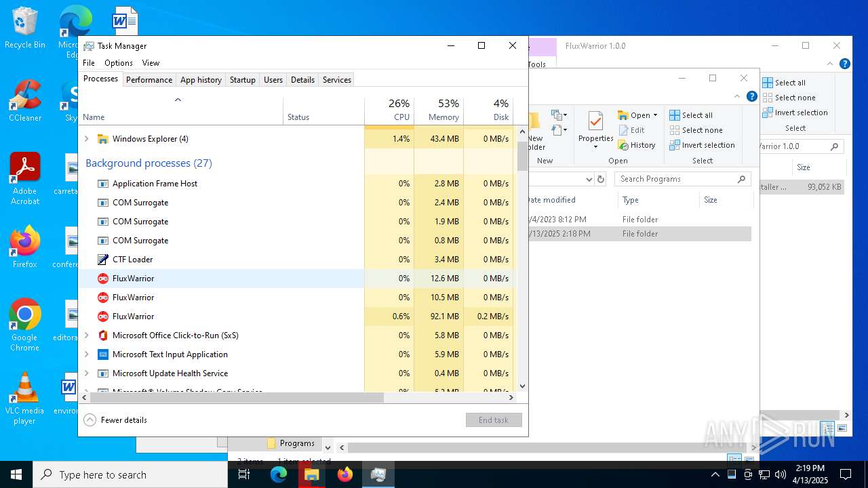Screen dimensions: 868x488
Task: Refresh the Programs folder address bar
Action: tap(600, 179)
